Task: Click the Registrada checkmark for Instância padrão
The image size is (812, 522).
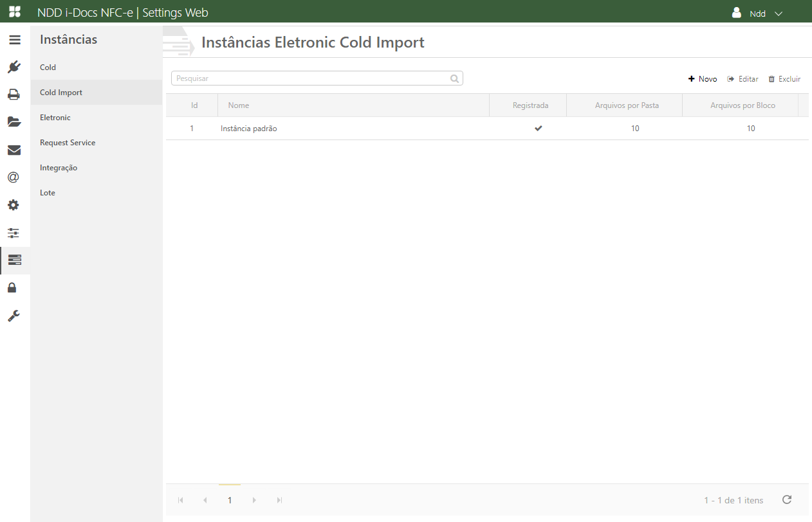Action: (538, 129)
